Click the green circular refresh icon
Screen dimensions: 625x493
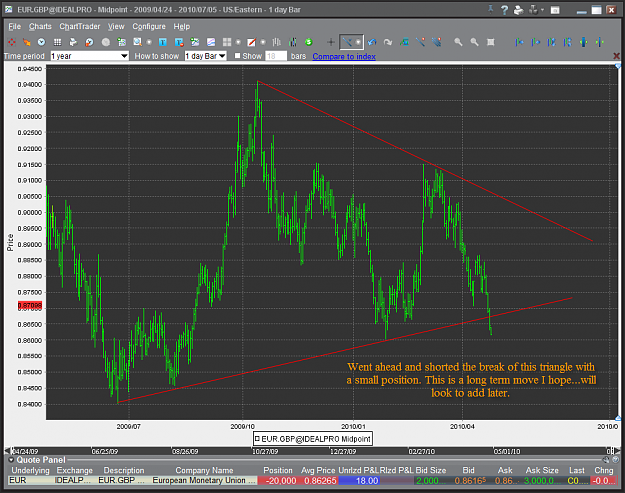pos(308,42)
